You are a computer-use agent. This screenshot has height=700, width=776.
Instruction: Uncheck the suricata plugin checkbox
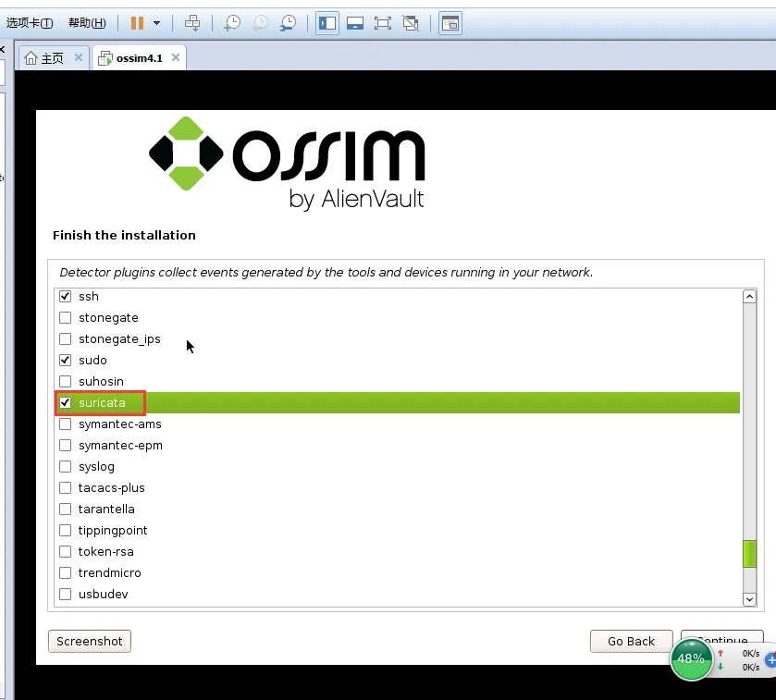pyautogui.click(x=66, y=402)
